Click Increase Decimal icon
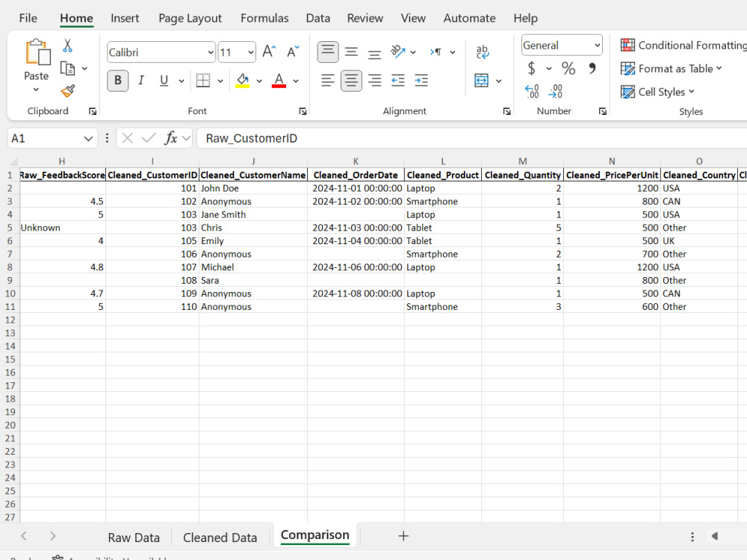The width and height of the screenshot is (747, 560). [532, 91]
